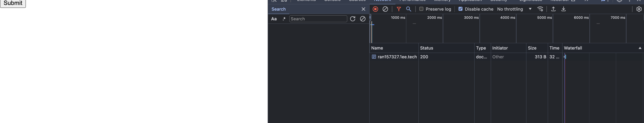
Task: Enable the Preserve log checkbox
Action: tap(421, 9)
